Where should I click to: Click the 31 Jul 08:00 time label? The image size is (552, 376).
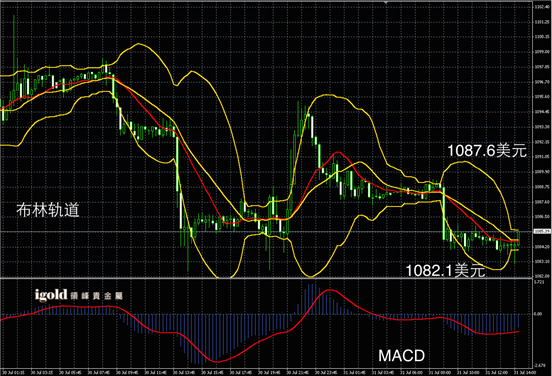(440, 372)
